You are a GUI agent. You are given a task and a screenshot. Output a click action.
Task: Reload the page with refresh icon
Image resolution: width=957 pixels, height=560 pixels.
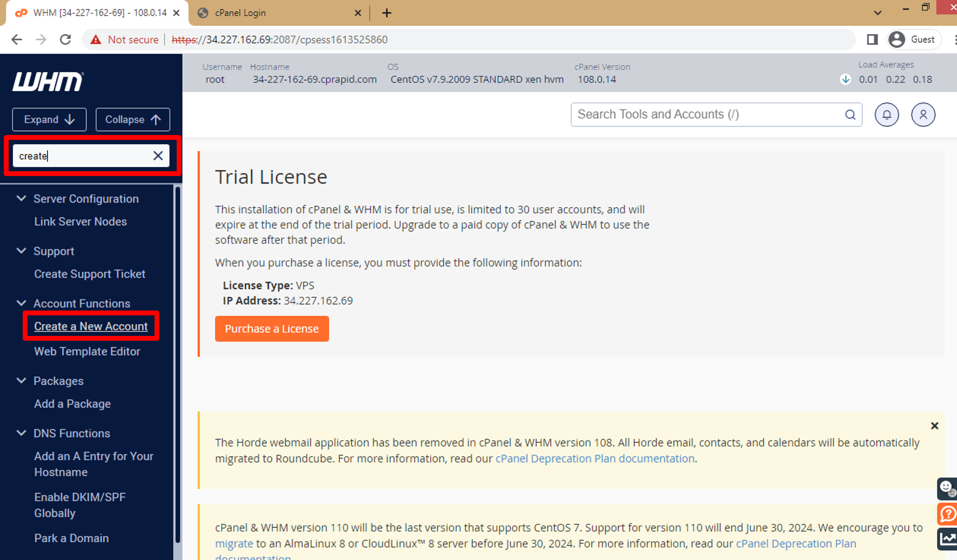65,39
